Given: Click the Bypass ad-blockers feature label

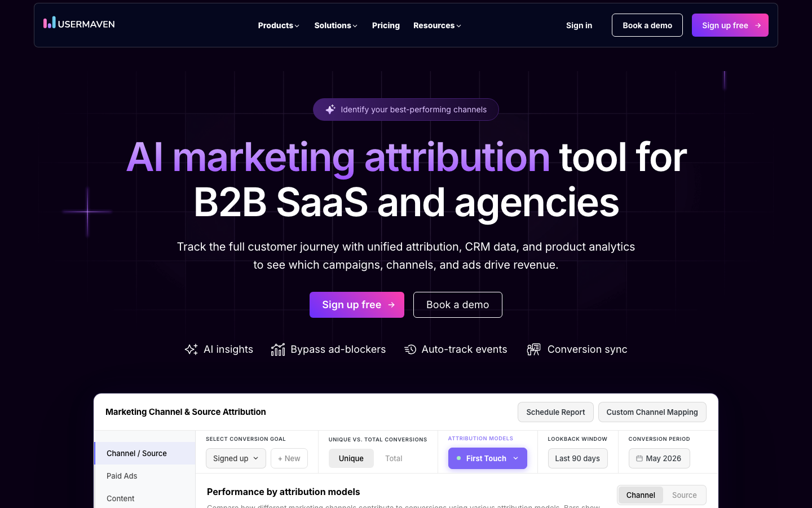Looking at the screenshot, I should [x=338, y=349].
